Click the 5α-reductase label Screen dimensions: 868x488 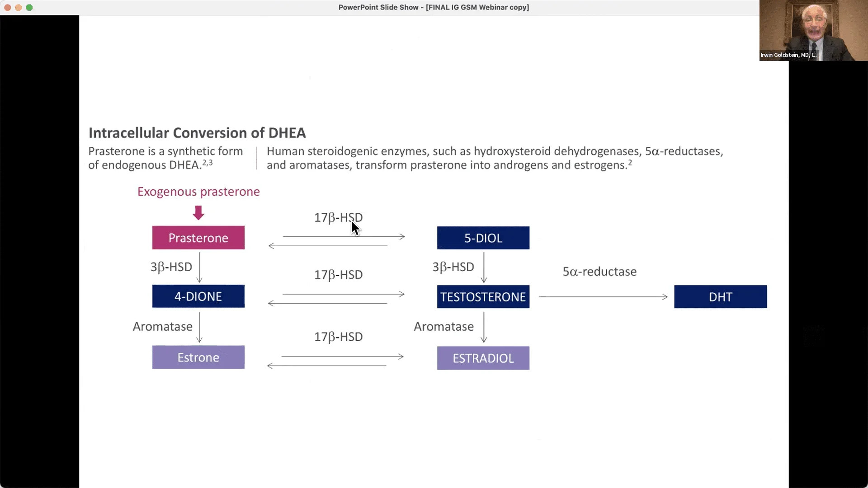(x=599, y=272)
